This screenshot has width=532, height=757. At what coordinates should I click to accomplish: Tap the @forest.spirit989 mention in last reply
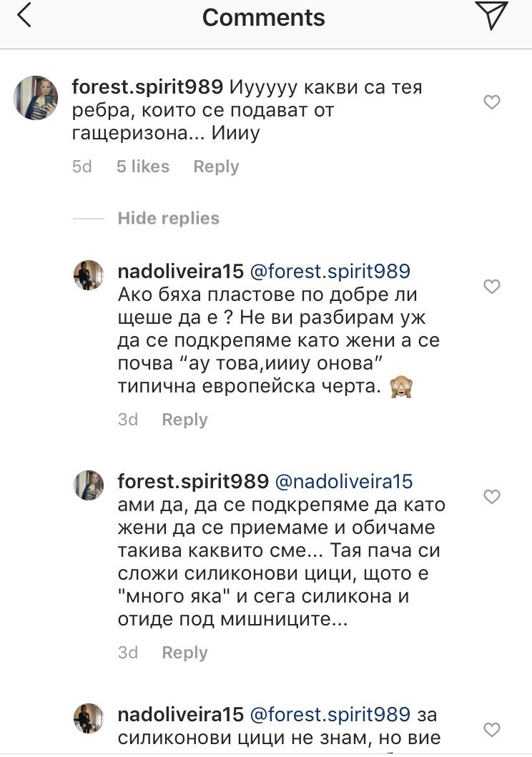point(330,714)
